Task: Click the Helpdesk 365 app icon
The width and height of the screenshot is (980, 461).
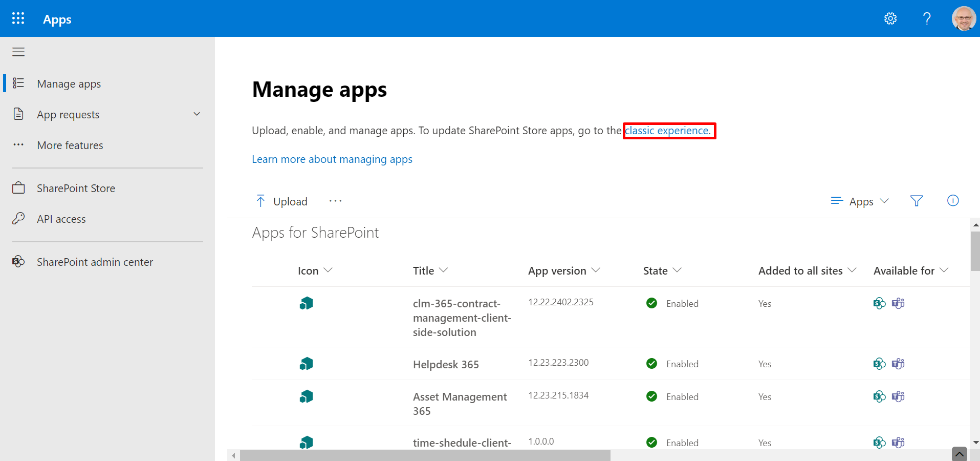Action: tap(306, 364)
